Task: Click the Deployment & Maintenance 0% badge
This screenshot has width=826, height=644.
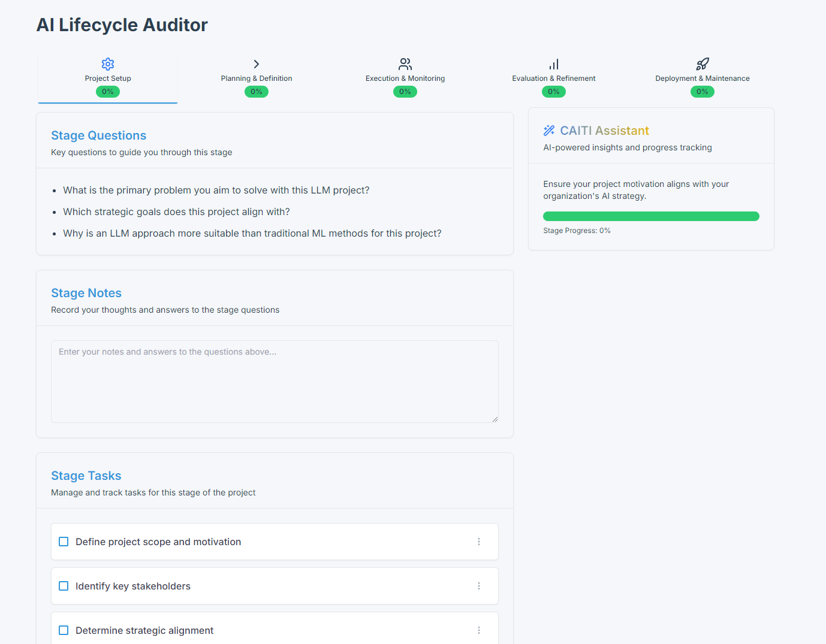Action: tap(703, 92)
